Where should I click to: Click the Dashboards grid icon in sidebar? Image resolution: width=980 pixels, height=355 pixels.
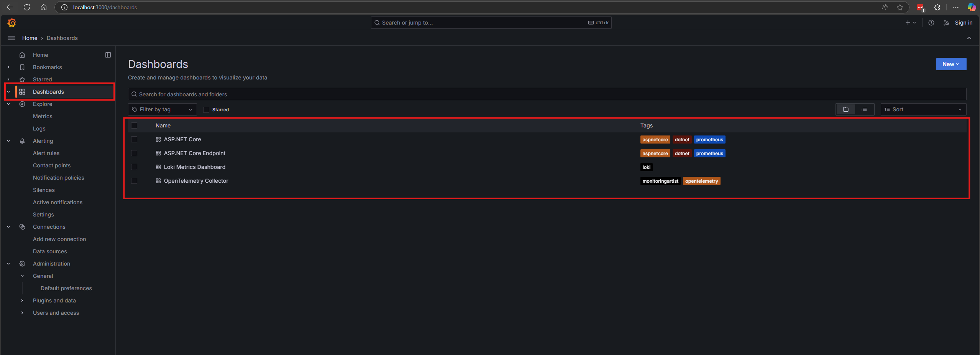pyautogui.click(x=22, y=92)
